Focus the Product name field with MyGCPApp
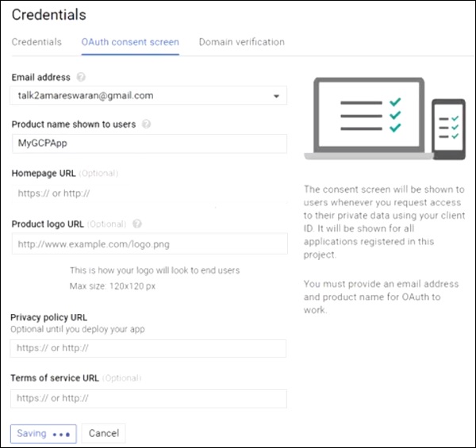 pos(148,144)
